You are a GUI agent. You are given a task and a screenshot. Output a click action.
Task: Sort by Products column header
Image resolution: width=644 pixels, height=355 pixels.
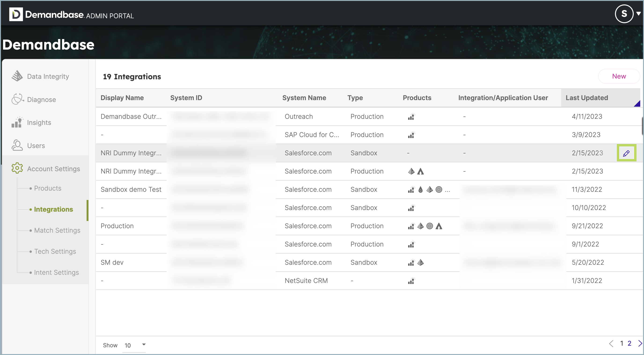coord(417,98)
